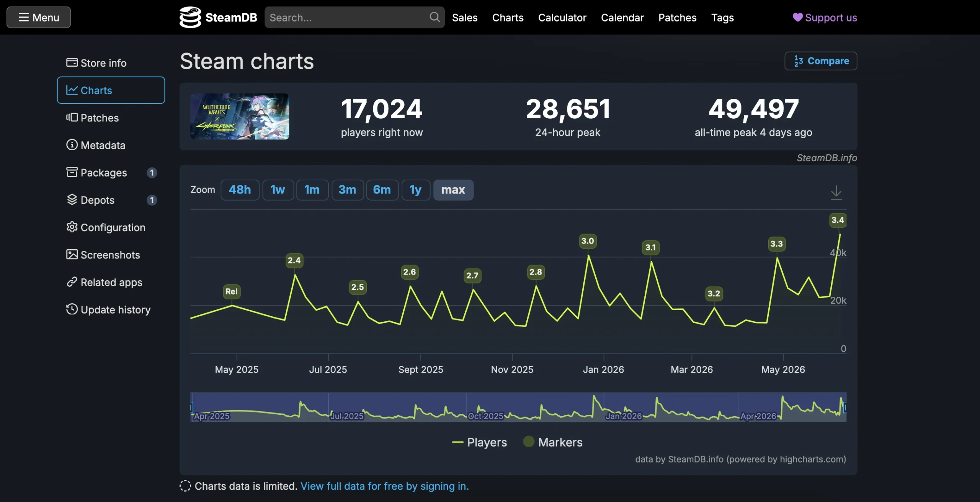Focus the Search input field
The height and width of the screenshot is (502, 980).
(354, 17)
